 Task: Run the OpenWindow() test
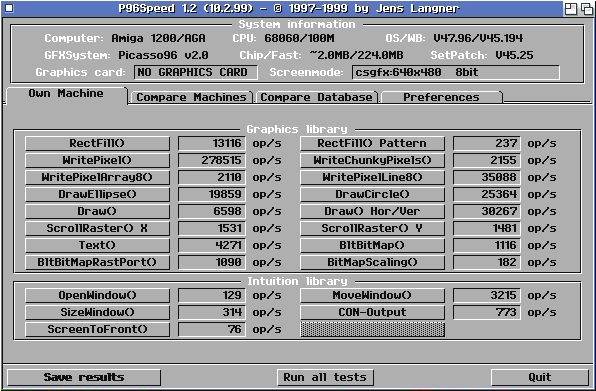[x=97, y=295]
